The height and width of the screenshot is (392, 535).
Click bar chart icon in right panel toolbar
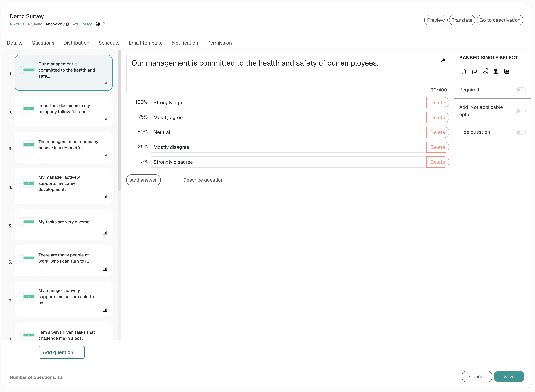coord(507,71)
